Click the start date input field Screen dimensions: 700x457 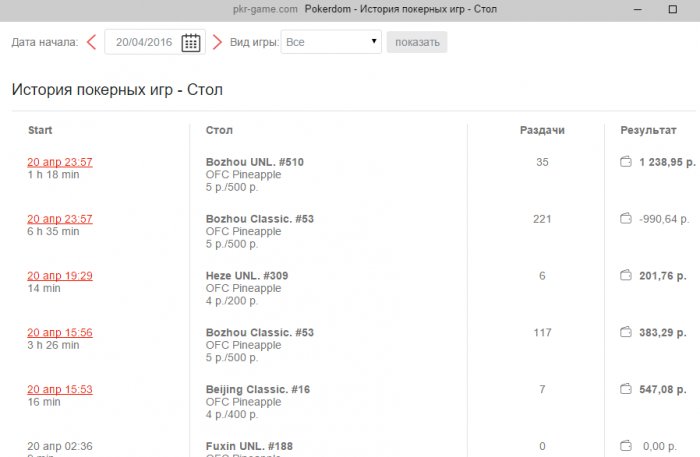coord(146,42)
